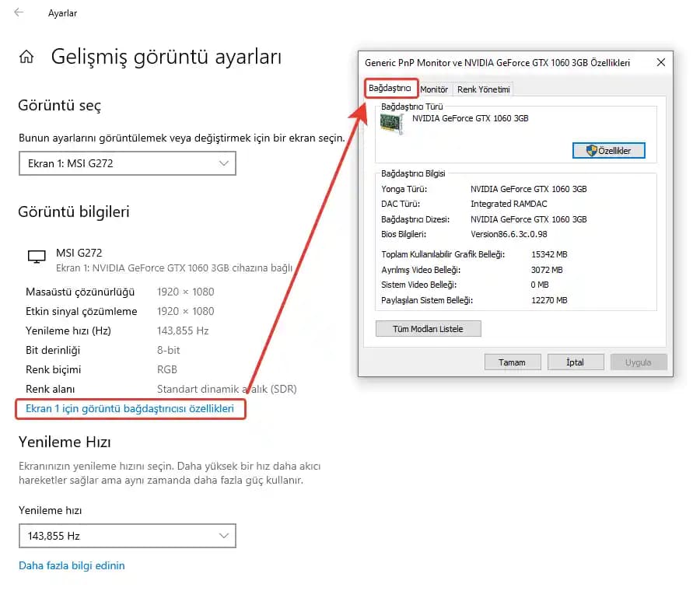Open the Ekran 1: MSI G272 display dropdown

point(127,163)
